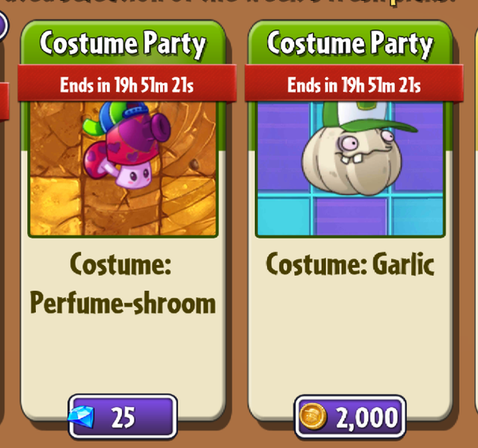Select the left Costume Party header
This screenshot has height=448, width=478.
[123, 44]
